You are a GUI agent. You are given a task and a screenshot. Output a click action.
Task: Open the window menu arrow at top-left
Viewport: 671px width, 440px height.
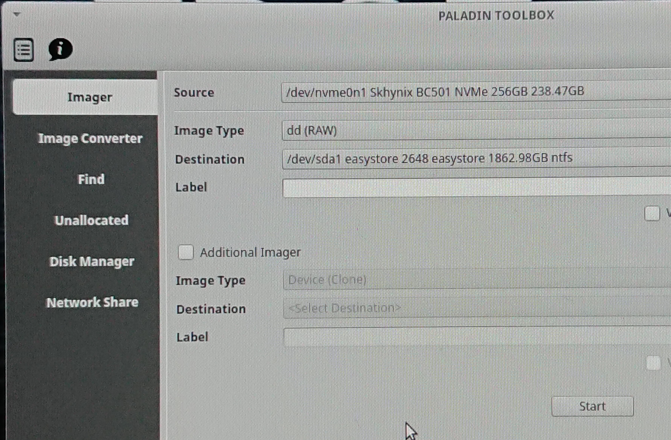(17, 14)
